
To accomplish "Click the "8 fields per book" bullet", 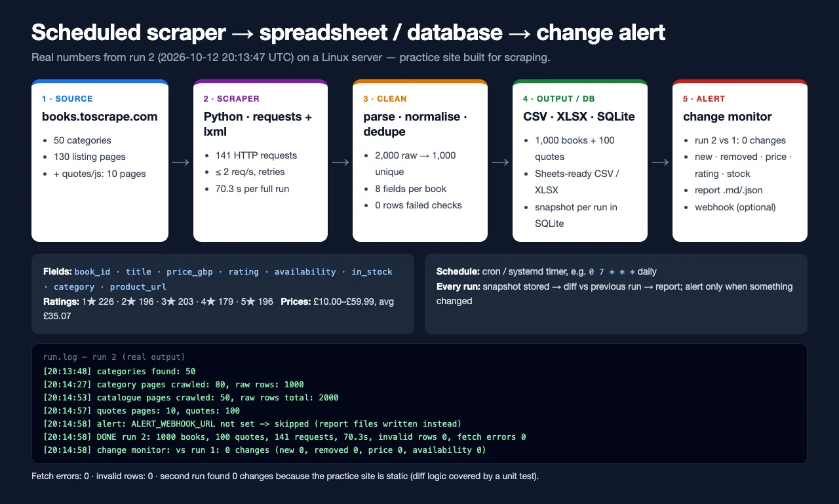I will point(411,189).
